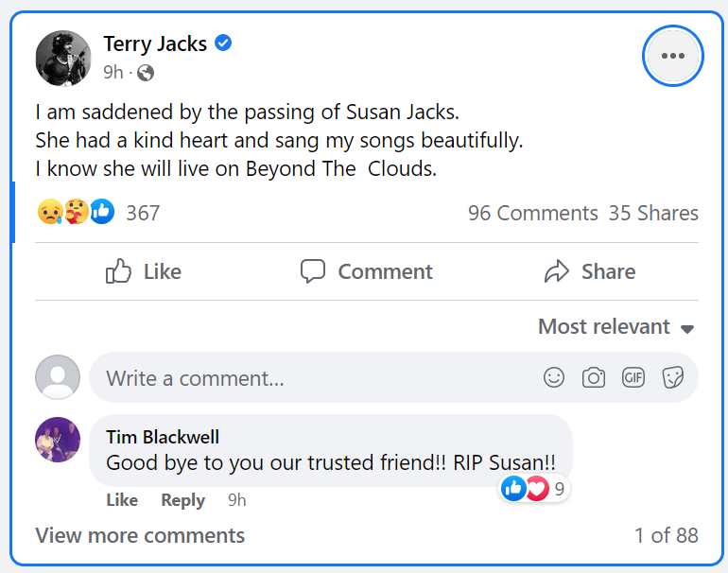View the 35 Shares list
Screen dimensions: 728x573
653,213
